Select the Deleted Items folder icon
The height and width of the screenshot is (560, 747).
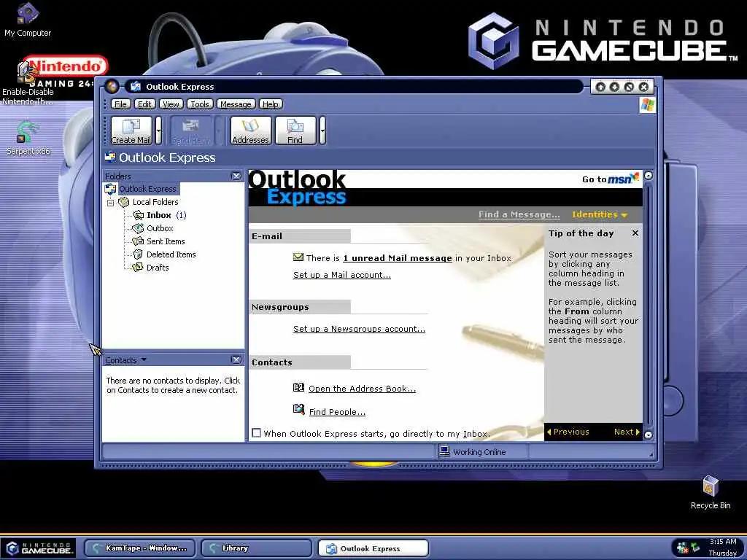click(138, 254)
